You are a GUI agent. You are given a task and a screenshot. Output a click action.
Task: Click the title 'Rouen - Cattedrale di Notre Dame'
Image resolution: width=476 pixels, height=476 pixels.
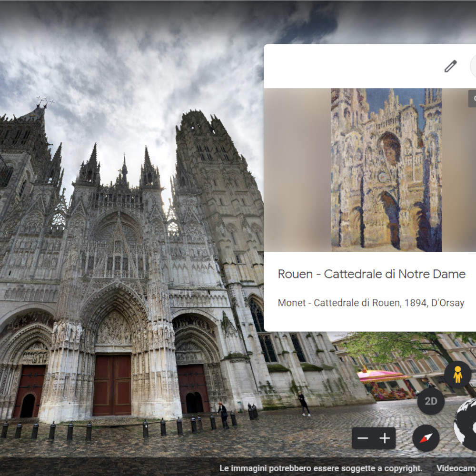(372, 274)
